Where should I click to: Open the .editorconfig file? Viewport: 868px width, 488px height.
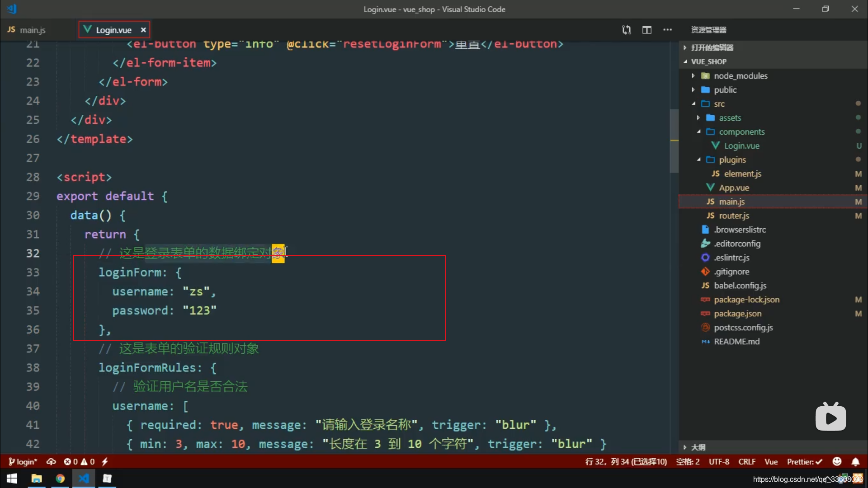[x=737, y=244]
